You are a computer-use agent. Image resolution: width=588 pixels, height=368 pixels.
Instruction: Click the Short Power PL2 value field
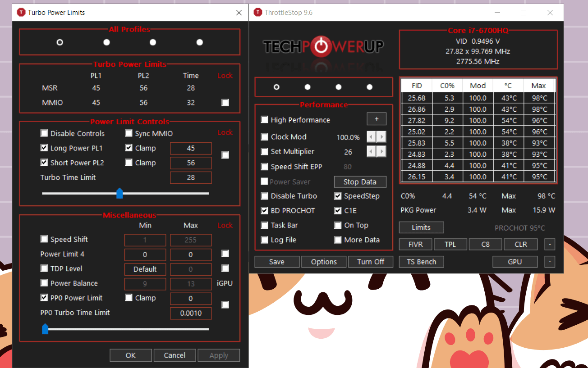pyautogui.click(x=191, y=163)
